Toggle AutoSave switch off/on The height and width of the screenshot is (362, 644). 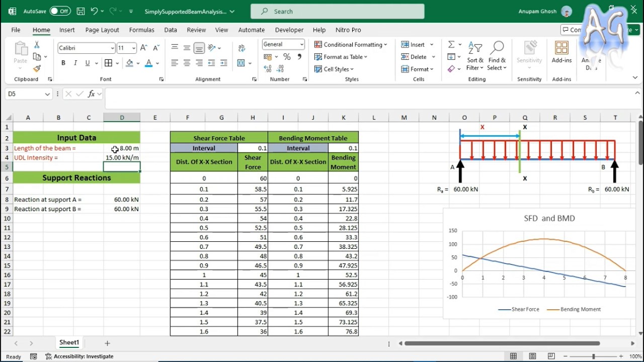(x=60, y=11)
